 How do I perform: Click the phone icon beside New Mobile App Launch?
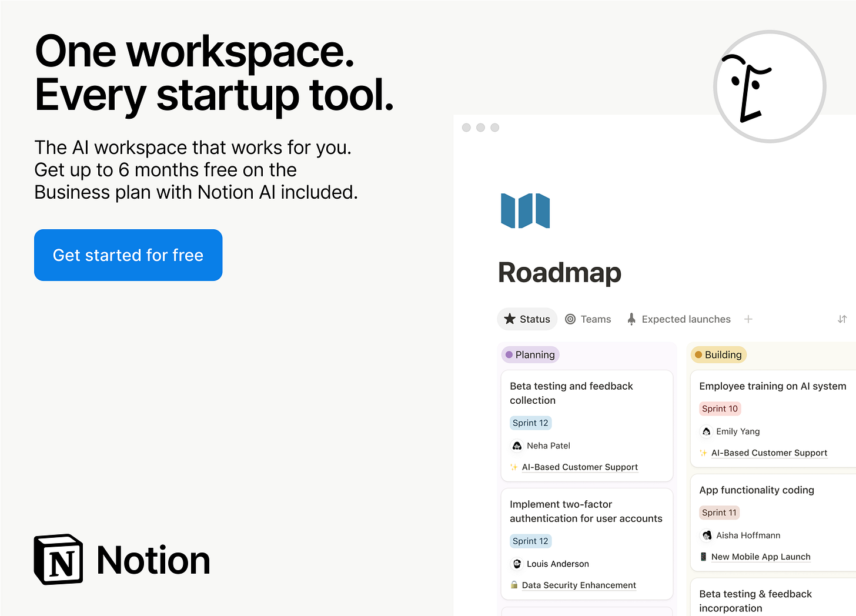pos(704,557)
